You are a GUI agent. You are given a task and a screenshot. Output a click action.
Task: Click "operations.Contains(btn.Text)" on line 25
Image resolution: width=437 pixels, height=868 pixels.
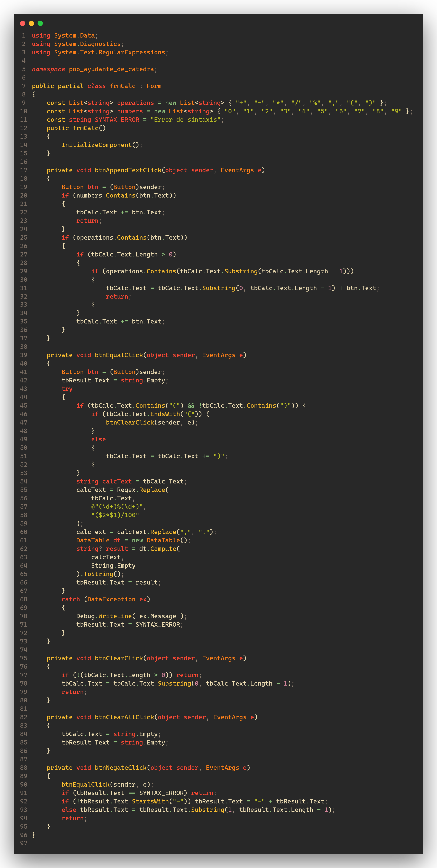[130, 238]
